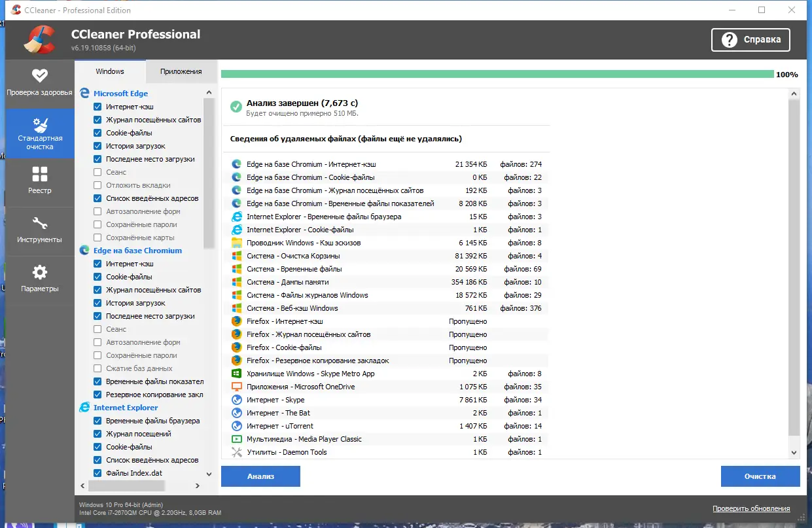Image resolution: width=812 pixels, height=528 pixels.
Task: Uncheck Интернет-кэш under Microsoft Edge
Action: [x=97, y=107]
